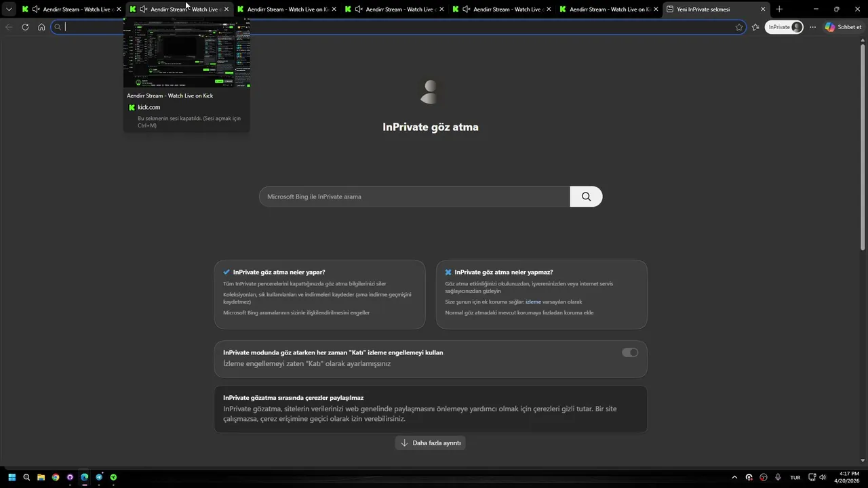Toggle mute icon on fourth Aendirr Stream tab
This screenshot has width=868, height=488.
pyautogui.click(x=359, y=9)
